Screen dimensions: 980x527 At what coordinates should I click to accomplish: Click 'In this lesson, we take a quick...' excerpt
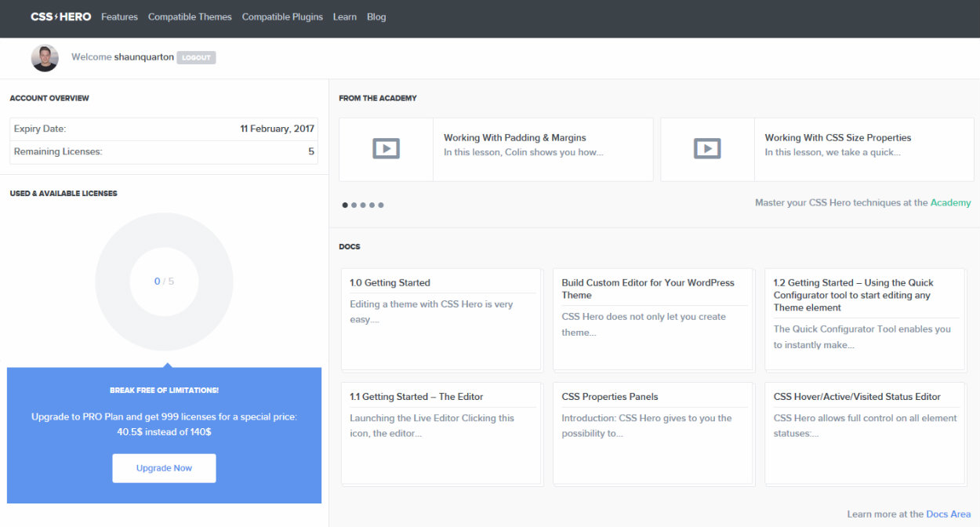point(833,152)
